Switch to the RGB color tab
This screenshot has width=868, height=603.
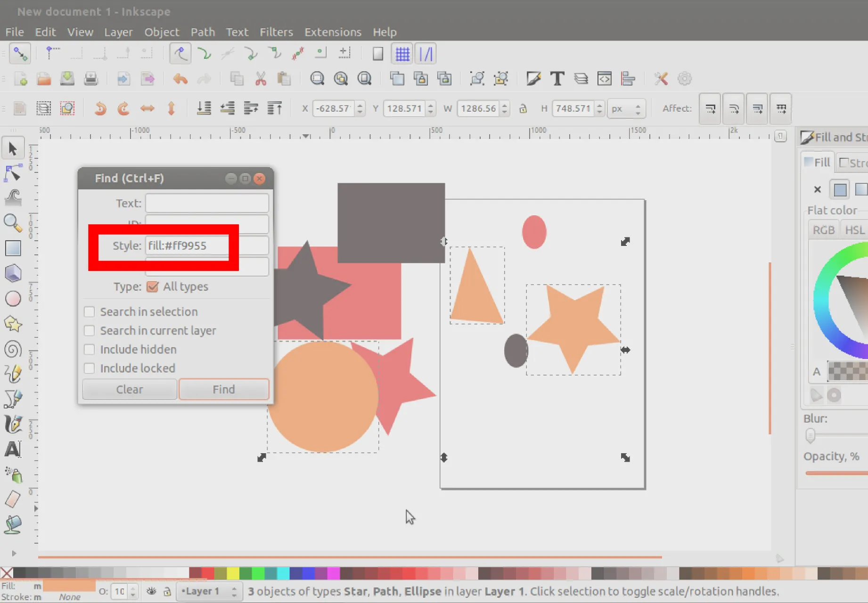824,230
